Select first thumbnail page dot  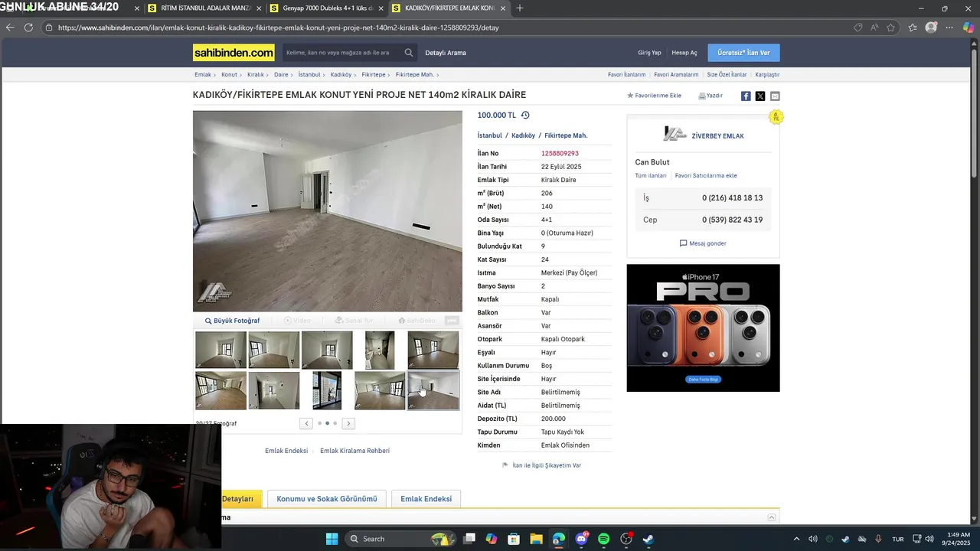pyautogui.click(x=319, y=423)
